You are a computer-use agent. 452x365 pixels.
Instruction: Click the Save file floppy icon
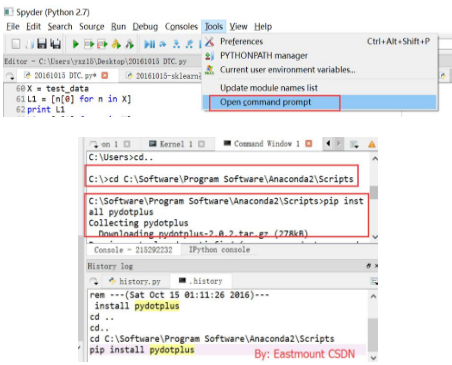tap(42, 44)
